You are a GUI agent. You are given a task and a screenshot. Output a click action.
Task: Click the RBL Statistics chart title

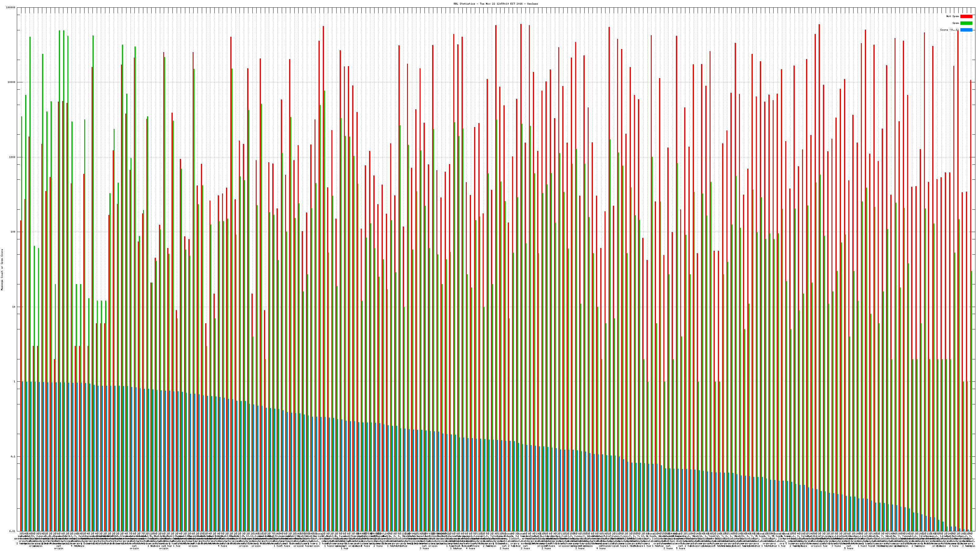pos(495,4)
